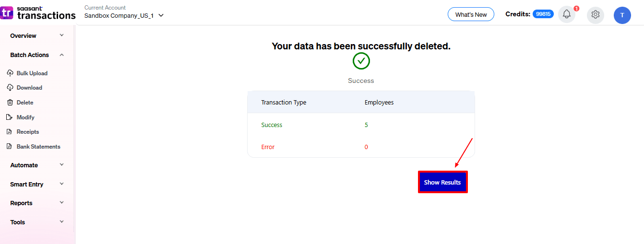This screenshot has width=644, height=244.
Task: Expand the Smart Entry section
Action: pos(61,184)
